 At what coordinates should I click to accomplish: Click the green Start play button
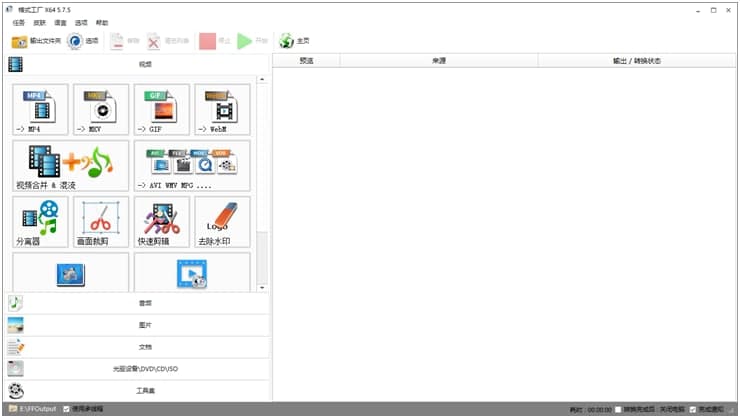pos(244,41)
